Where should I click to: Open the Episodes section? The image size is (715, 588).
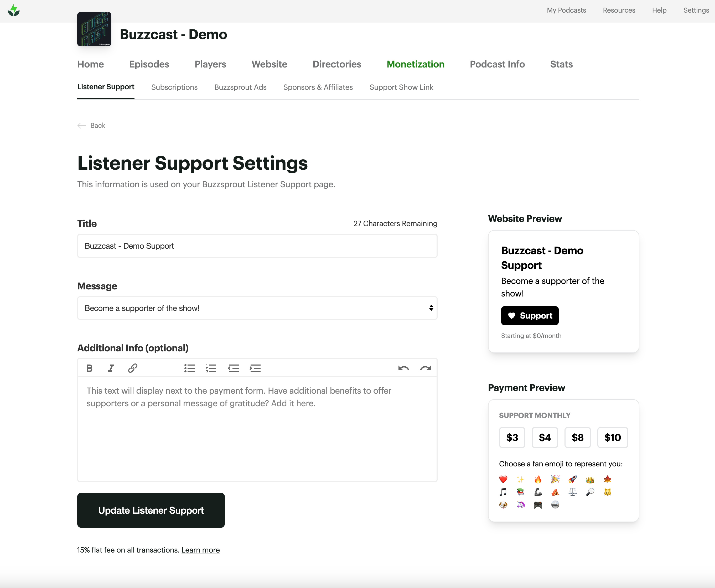click(149, 64)
